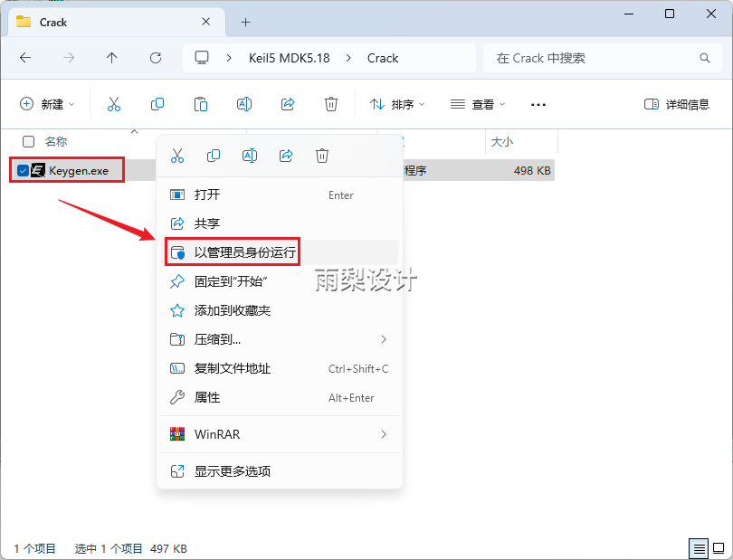Click Keil5 MDK5.18 in the breadcrumb path
This screenshot has width=733, height=560.
288,57
